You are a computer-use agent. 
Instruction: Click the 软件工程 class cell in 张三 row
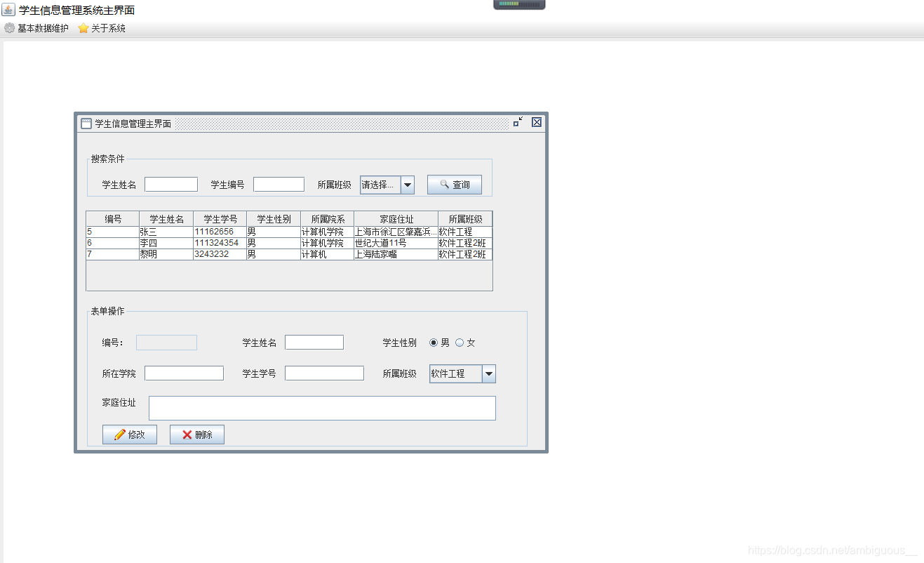click(x=465, y=232)
